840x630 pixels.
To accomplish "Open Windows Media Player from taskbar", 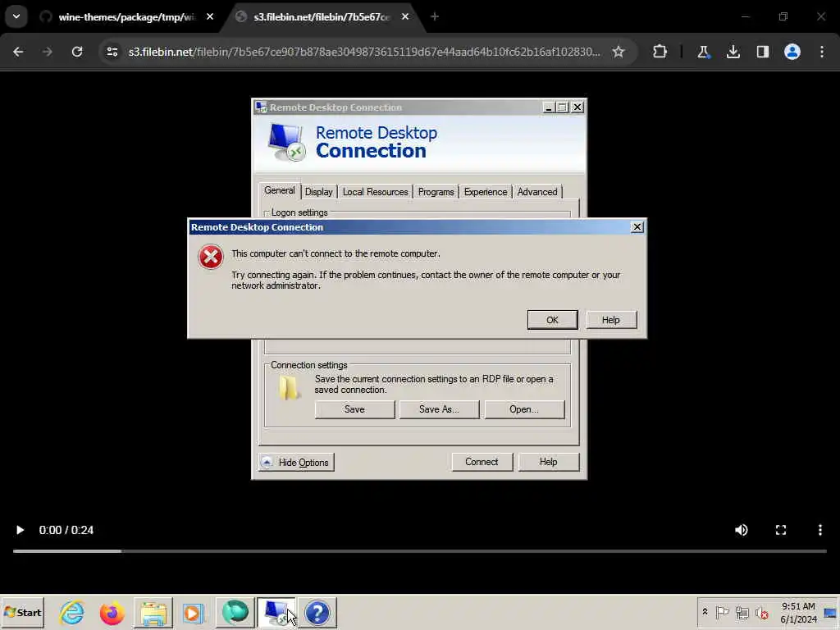I will pos(194,612).
